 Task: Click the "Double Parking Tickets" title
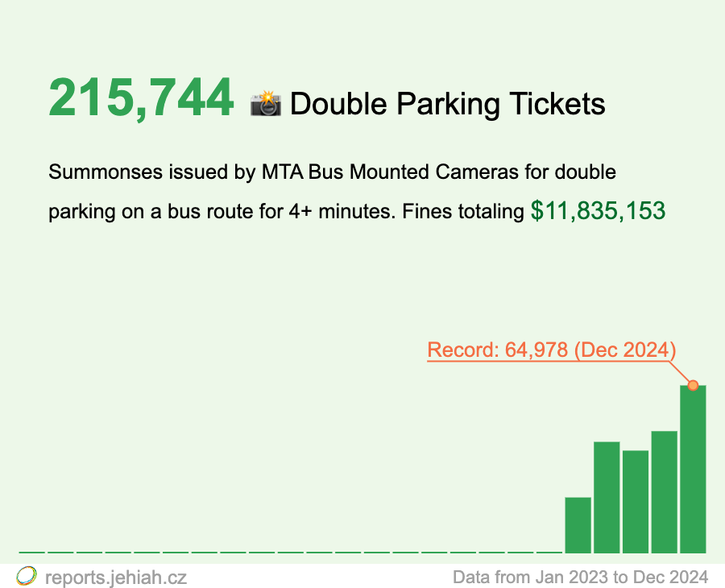click(x=447, y=104)
